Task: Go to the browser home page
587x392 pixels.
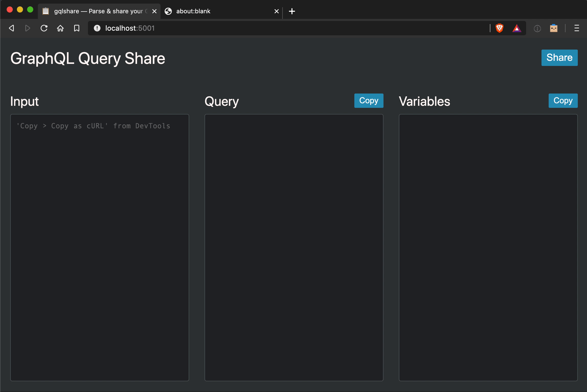Action: click(60, 28)
